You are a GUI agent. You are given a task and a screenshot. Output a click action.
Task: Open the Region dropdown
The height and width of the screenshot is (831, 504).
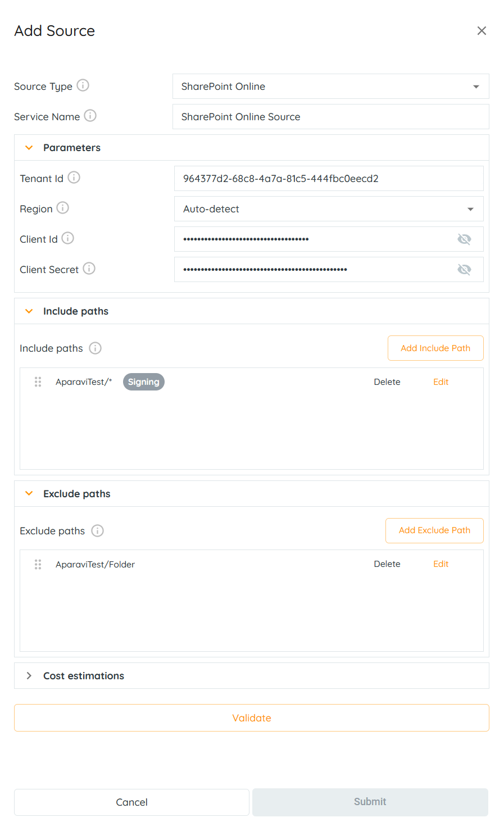coord(329,209)
